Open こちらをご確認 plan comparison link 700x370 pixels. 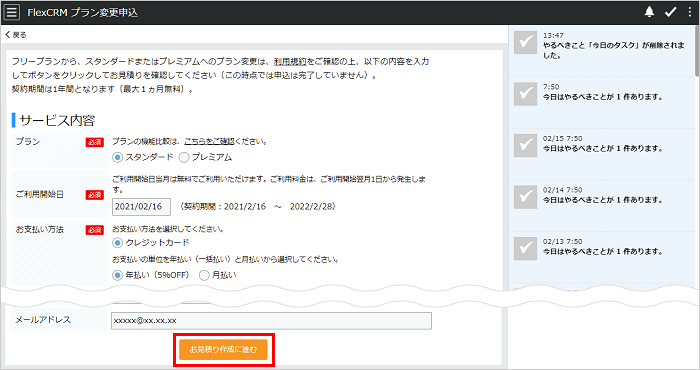click(x=209, y=141)
